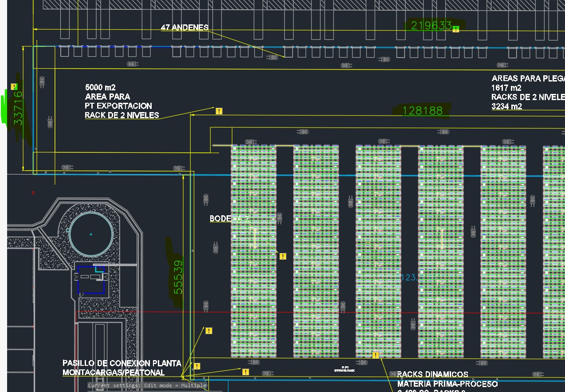Click the circular tank's center mark

(91, 234)
